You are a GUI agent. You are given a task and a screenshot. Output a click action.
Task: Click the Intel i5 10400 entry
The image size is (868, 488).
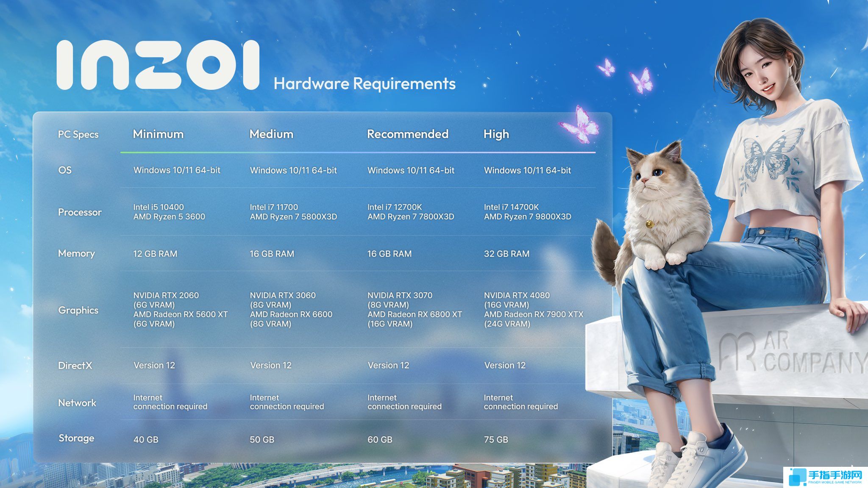159,207
